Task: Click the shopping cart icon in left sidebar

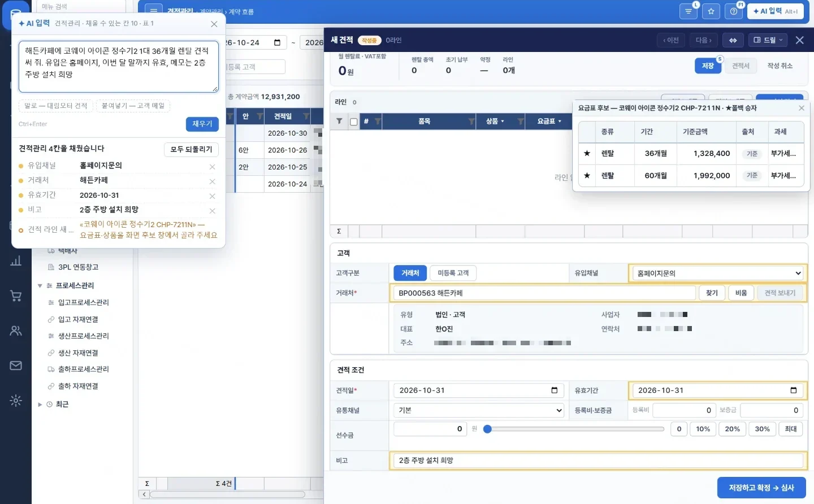Action: 16,296
